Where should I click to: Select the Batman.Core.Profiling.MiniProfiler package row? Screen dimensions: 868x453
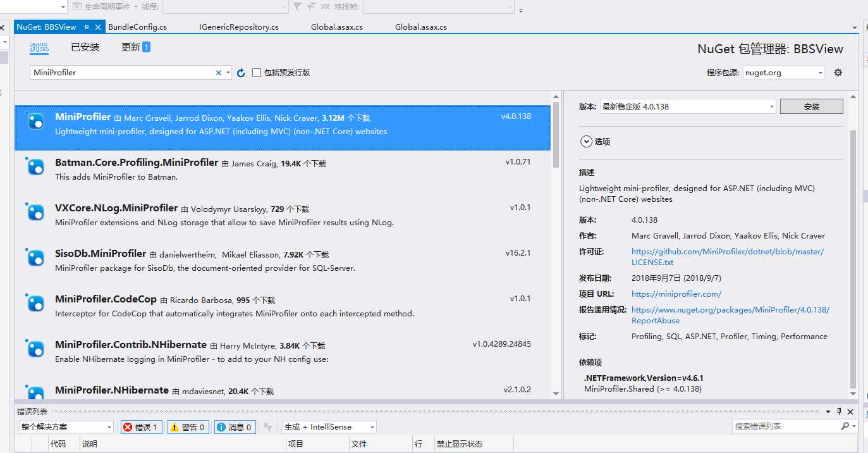[x=283, y=173]
